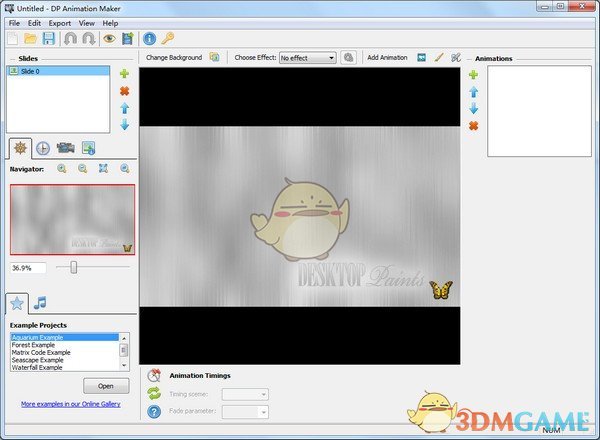Select Aquarium Example in the projects list
This screenshot has height=440, width=600.
pos(64,337)
